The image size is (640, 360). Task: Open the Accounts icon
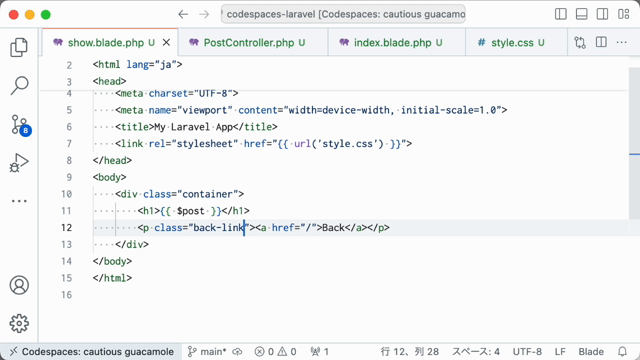tap(19, 285)
